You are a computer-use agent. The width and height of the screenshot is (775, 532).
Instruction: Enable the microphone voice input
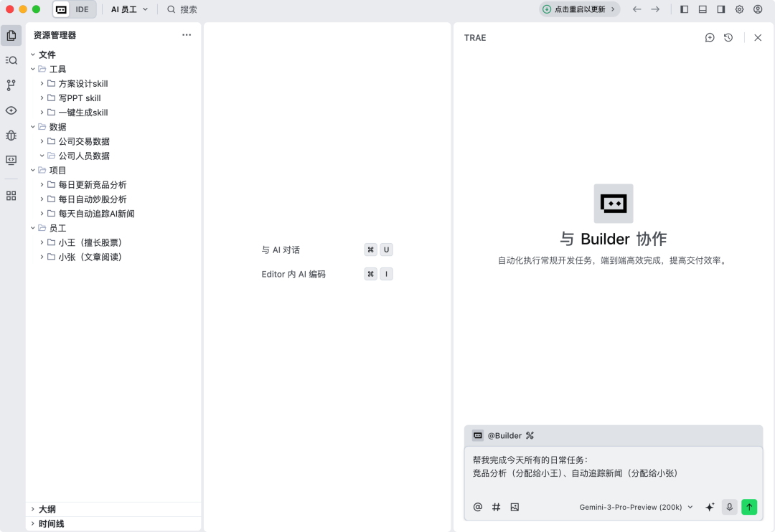click(x=729, y=507)
